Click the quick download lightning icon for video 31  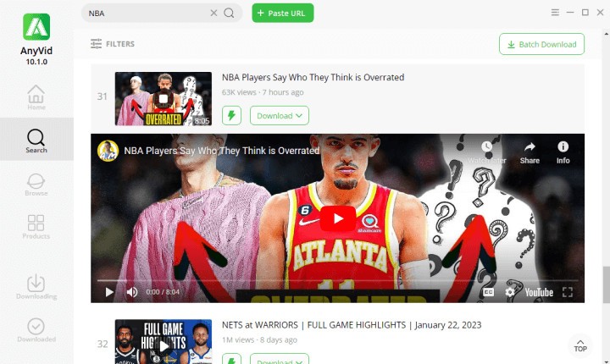point(231,116)
